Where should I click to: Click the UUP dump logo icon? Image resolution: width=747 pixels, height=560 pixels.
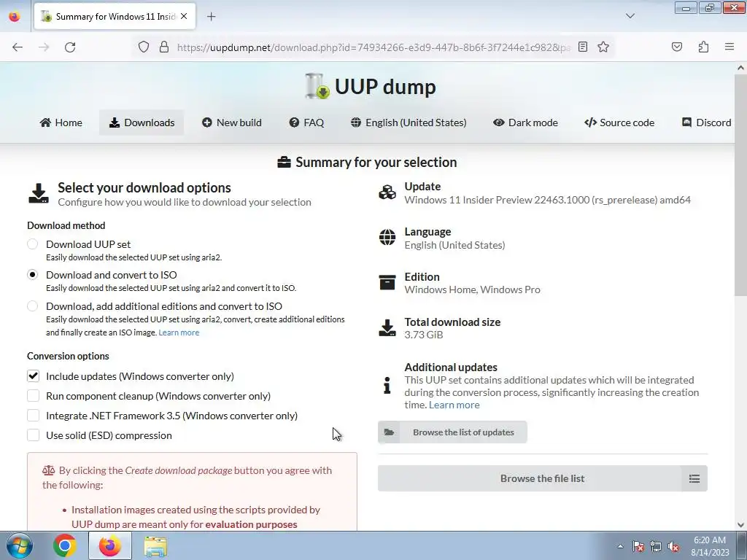point(317,86)
